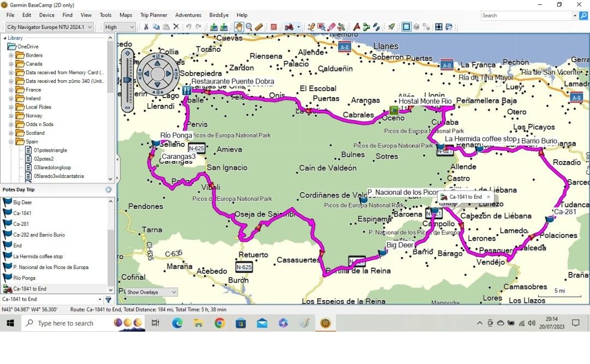Open the Device menu
The image size is (590, 364).
click(46, 15)
